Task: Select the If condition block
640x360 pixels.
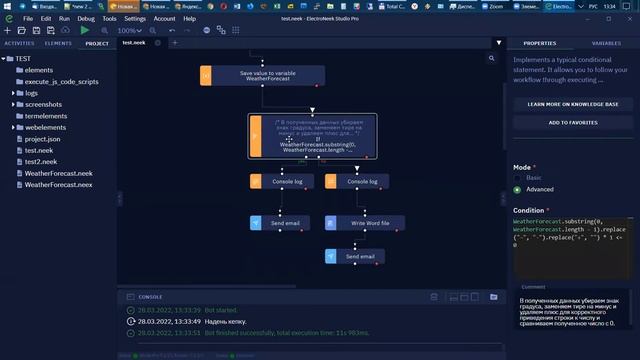Action: (313, 136)
